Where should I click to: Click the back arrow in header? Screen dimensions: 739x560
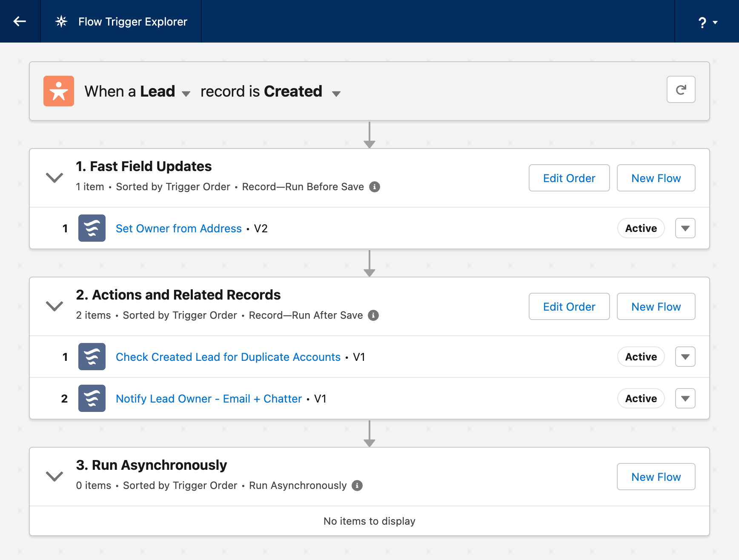click(20, 21)
